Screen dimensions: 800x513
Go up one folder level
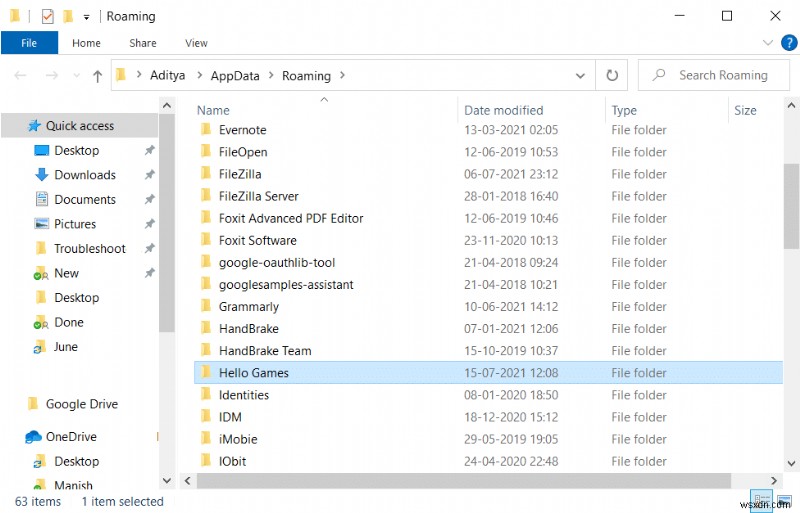[x=97, y=76]
